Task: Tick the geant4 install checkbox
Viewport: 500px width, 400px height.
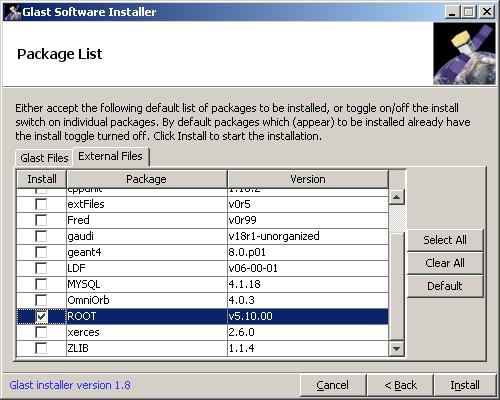Action: (41, 252)
